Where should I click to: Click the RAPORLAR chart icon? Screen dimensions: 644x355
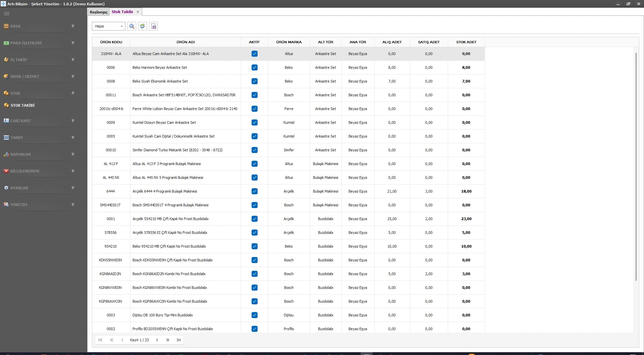coord(6,154)
